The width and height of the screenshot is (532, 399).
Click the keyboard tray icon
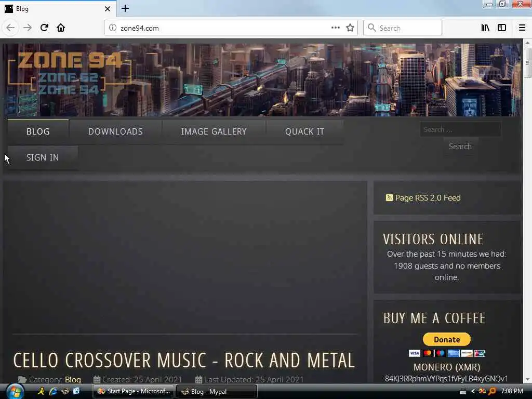click(x=463, y=392)
